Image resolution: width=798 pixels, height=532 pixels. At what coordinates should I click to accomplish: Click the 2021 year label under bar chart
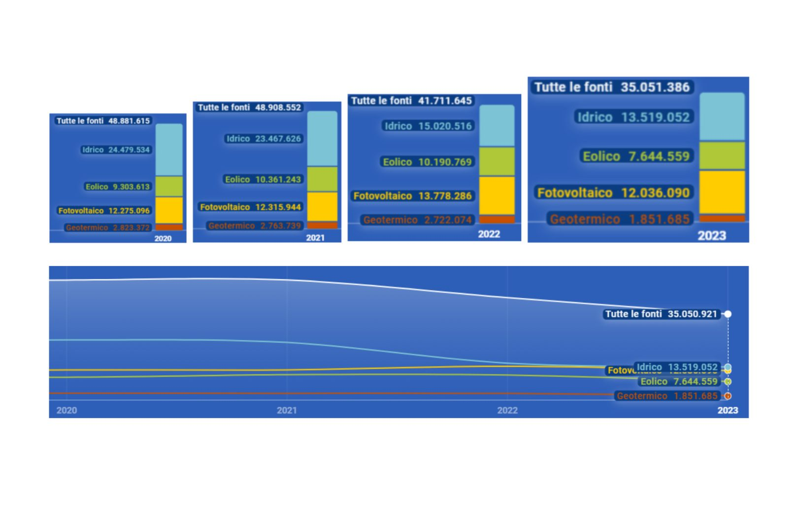315,238
